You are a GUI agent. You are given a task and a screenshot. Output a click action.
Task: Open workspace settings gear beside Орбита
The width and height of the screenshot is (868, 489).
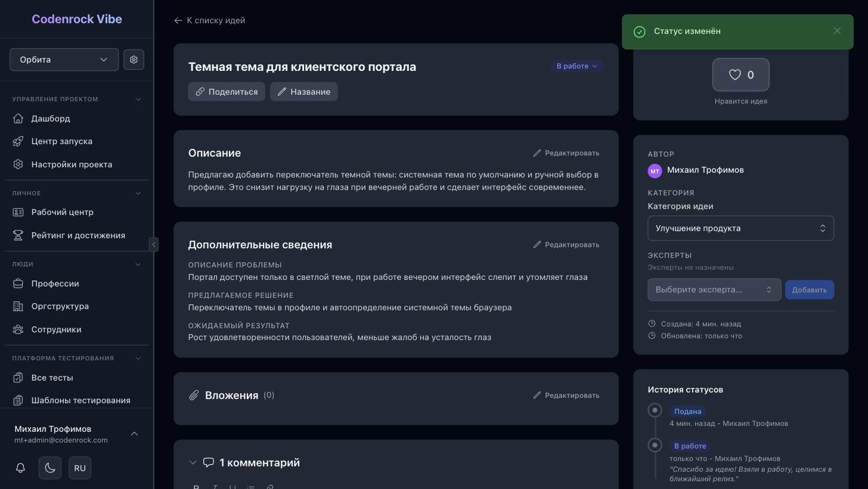[134, 60]
